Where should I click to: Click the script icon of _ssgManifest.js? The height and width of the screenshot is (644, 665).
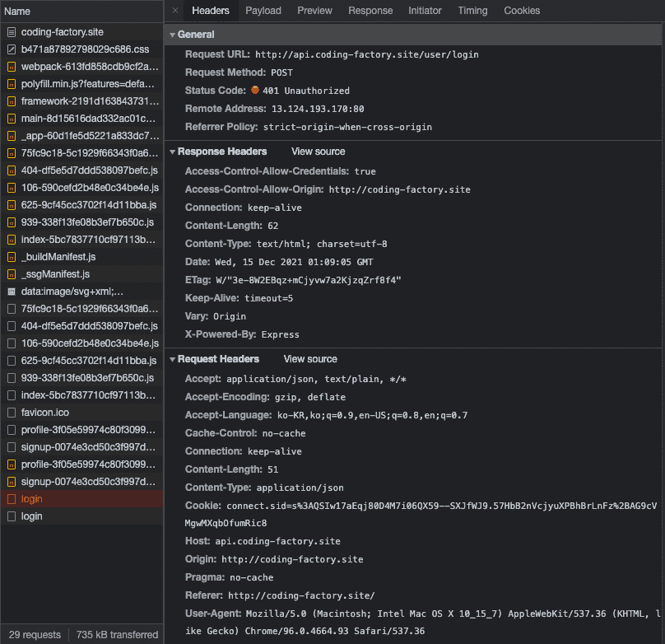pos(12,274)
